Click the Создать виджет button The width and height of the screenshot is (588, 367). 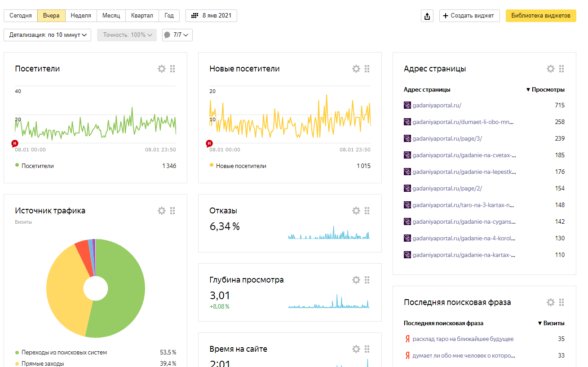(469, 16)
